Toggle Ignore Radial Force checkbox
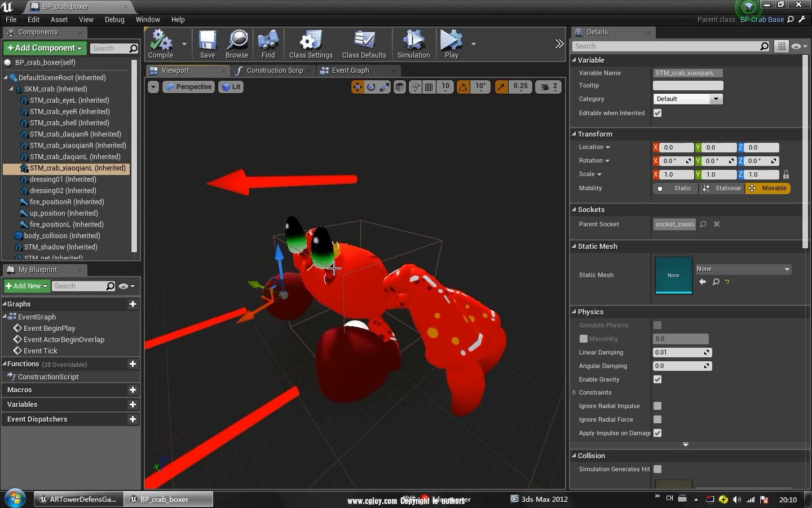This screenshot has width=812, height=508. [x=657, y=419]
